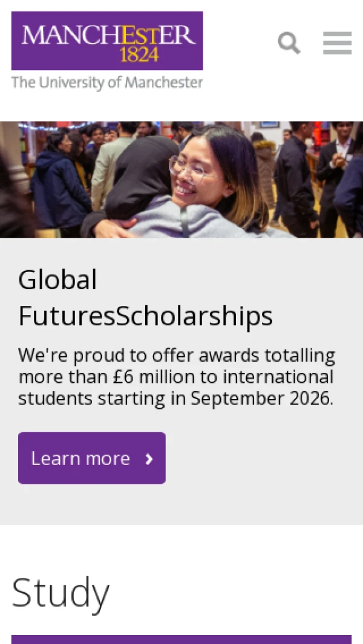Click the purple bar below Study
363x644 pixels.
181,639
